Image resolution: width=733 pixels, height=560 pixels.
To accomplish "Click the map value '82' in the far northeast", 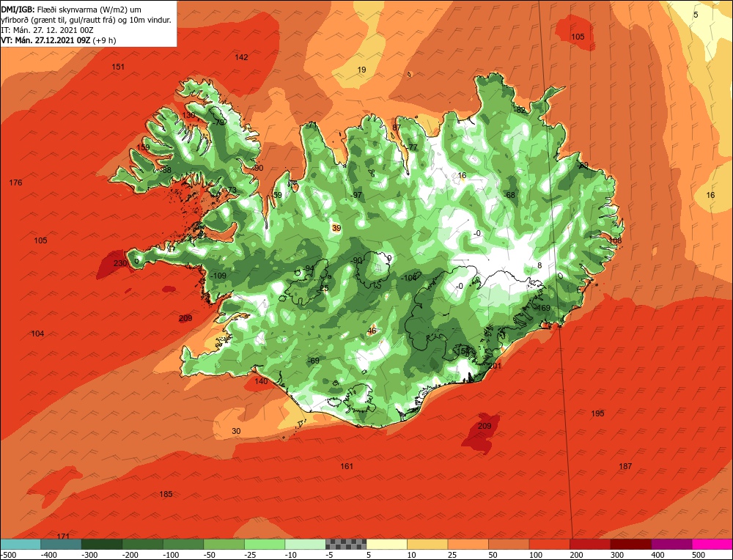I will (520, 111).
